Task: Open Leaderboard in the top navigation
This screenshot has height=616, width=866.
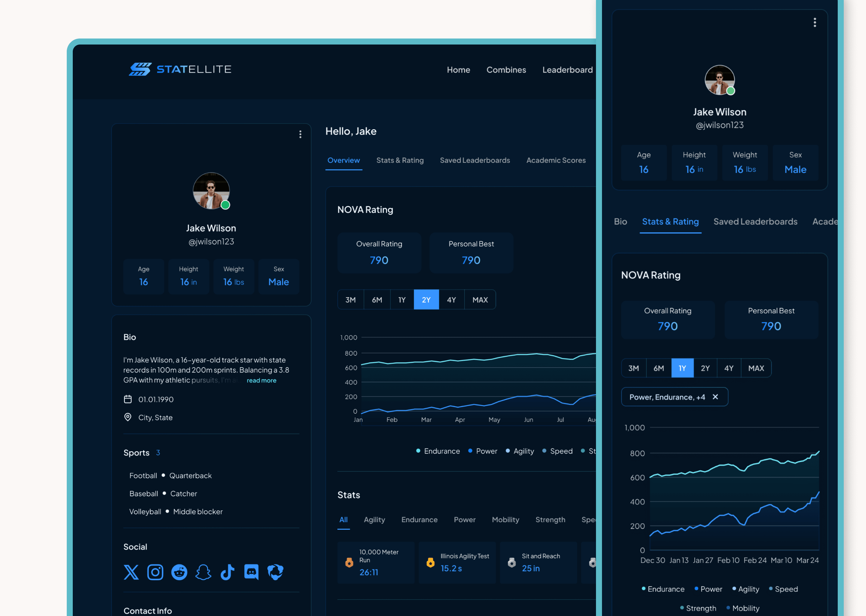Action: 568,70
